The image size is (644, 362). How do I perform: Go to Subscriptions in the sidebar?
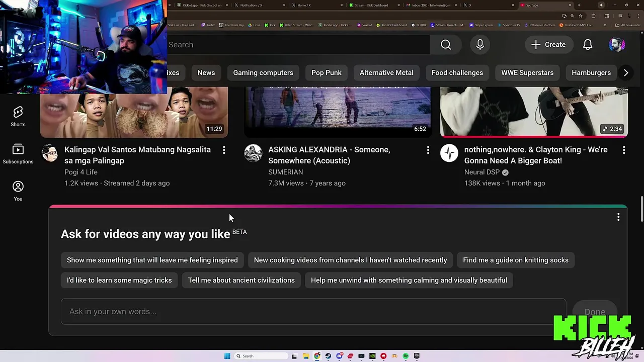18,154
